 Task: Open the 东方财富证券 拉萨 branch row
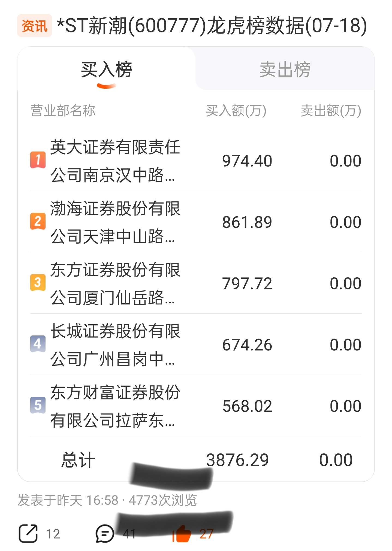pyautogui.click(x=196, y=406)
